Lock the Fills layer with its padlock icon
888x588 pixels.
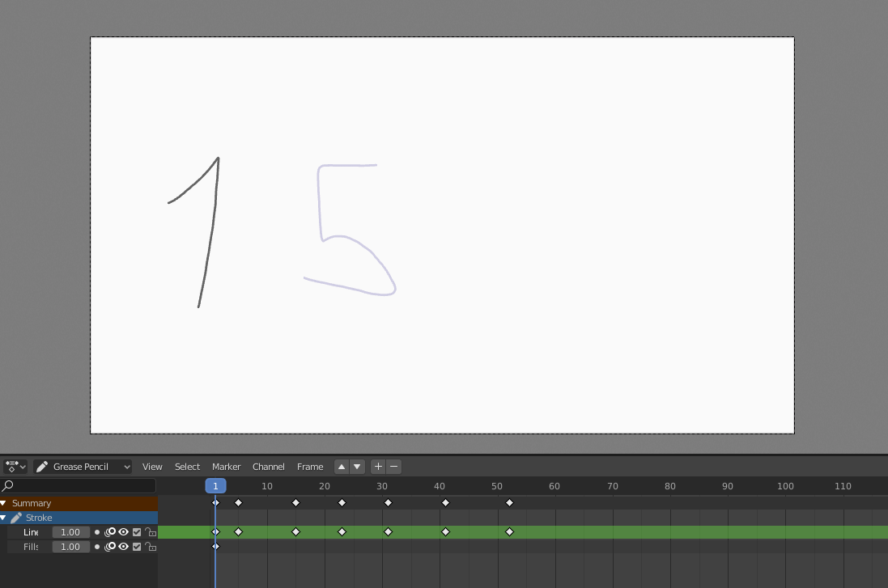pyautogui.click(x=150, y=547)
